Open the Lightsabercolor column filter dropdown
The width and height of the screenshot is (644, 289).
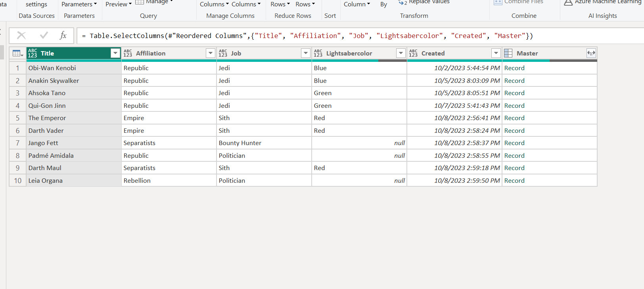click(401, 53)
